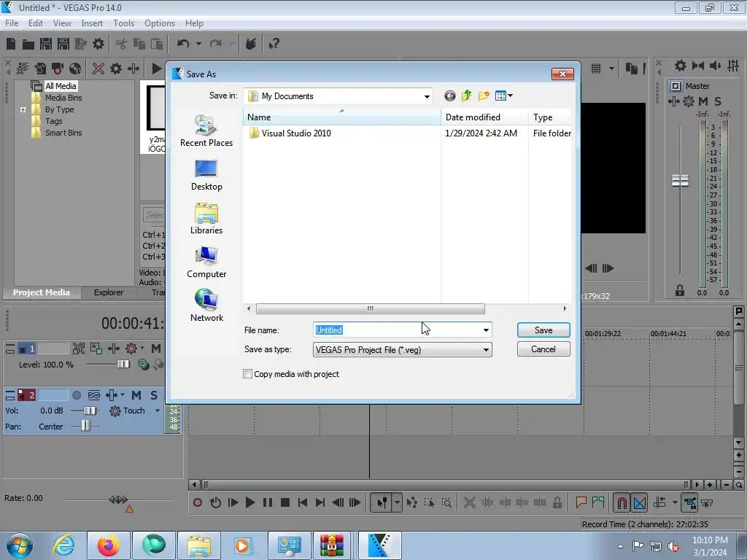
Task: Click the New project icon in toolbar
Action: pos(11,44)
